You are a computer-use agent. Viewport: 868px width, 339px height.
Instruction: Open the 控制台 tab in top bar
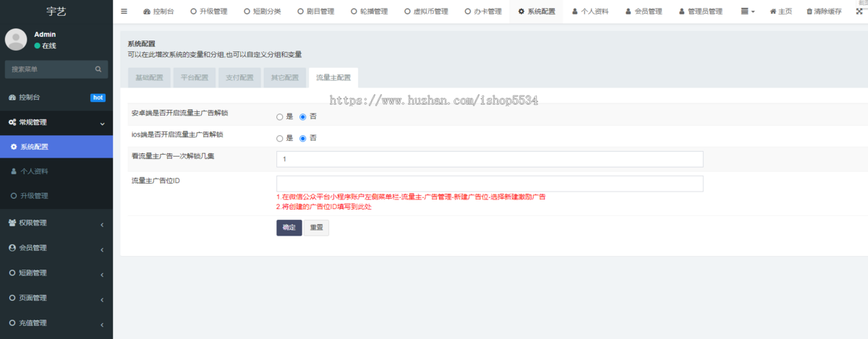[x=158, y=12]
